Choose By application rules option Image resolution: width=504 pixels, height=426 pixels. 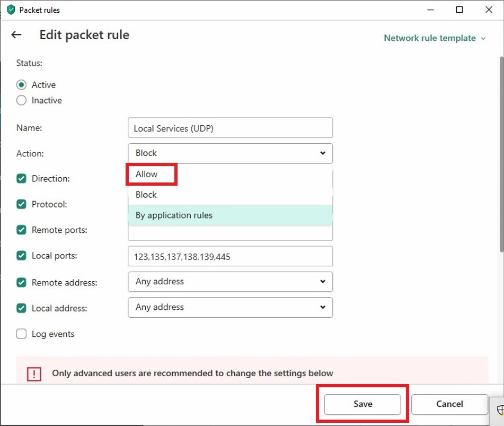pyautogui.click(x=174, y=215)
